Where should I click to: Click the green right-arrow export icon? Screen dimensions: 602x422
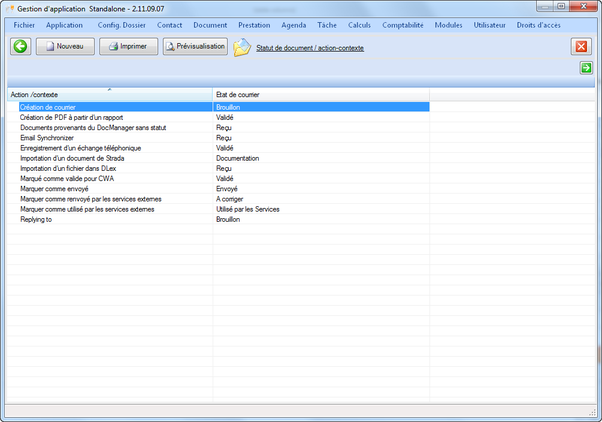(586, 68)
